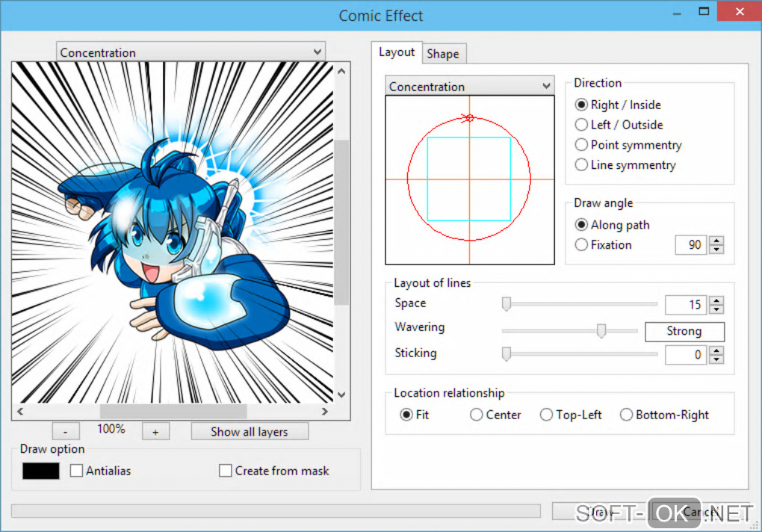The width and height of the screenshot is (762, 532).
Task: Click the preview vertical scrollbar thumb
Action: point(341,222)
